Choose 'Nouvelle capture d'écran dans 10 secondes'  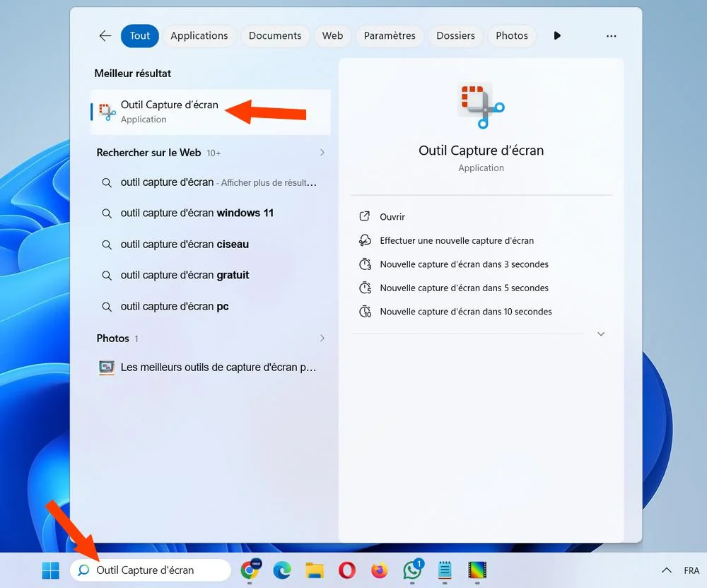coord(466,312)
